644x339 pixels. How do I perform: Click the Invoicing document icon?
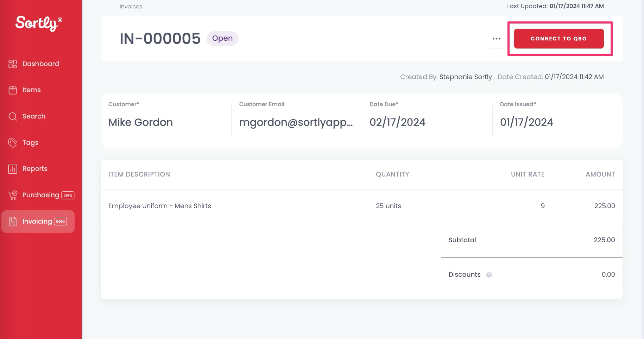pyautogui.click(x=13, y=221)
